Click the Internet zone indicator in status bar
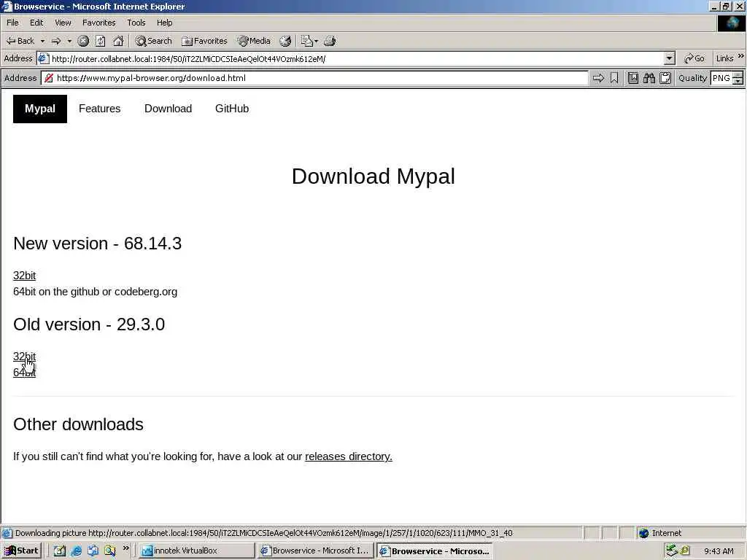The width and height of the screenshot is (747, 560). pyautogui.click(x=659, y=533)
